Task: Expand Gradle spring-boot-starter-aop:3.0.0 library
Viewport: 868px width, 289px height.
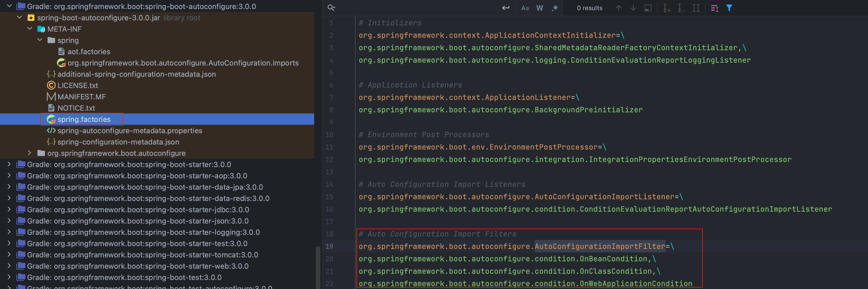Action: [x=9, y=175]
